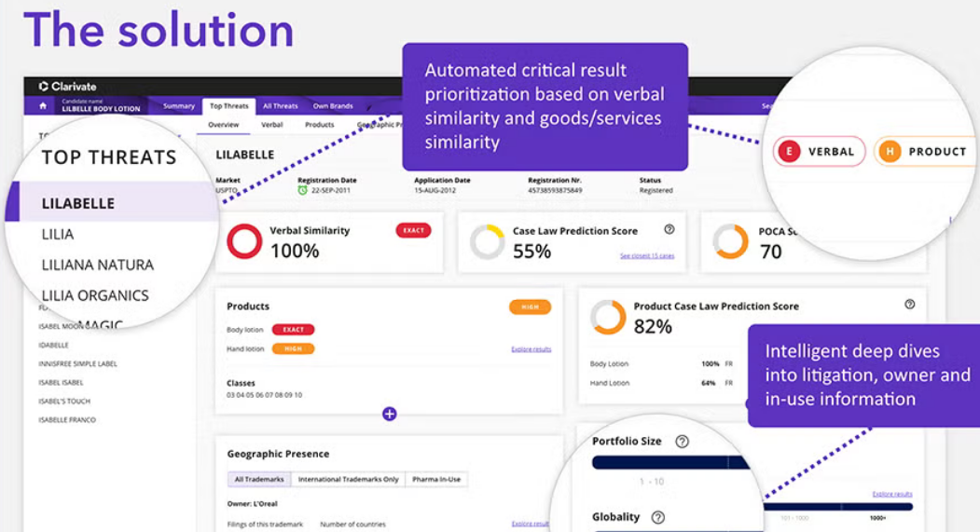
Task: Click EXACT badge next to Body lotion
Action: [293, 330]
